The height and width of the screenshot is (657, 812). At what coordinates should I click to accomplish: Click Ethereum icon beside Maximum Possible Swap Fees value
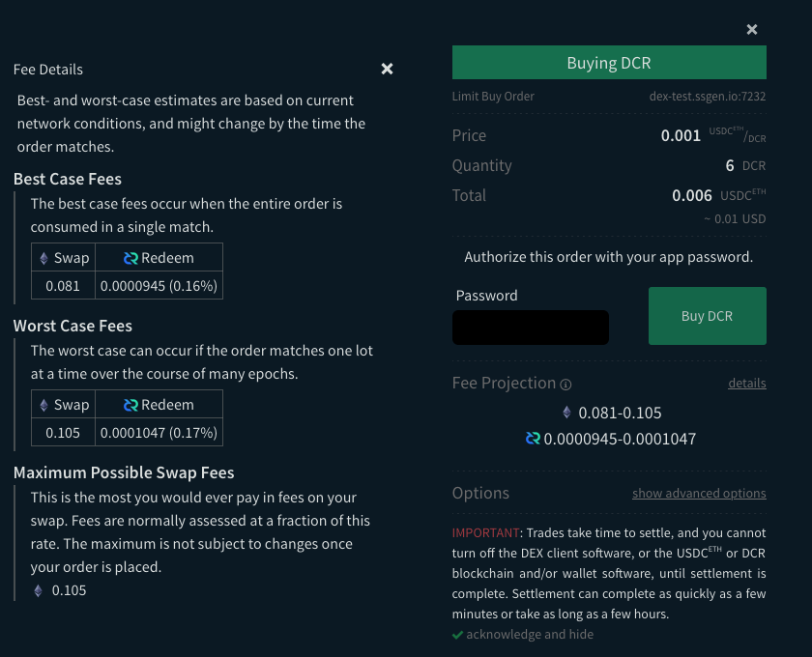click(x=39, y=590)
